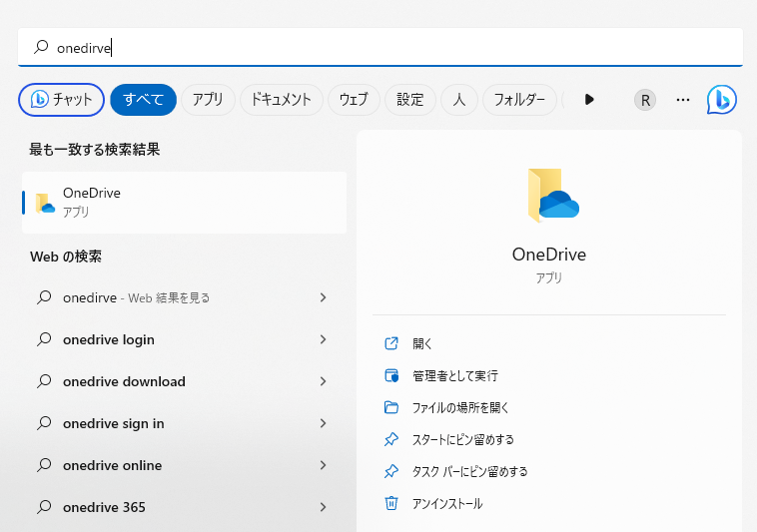Click the OneDrive title in preview pane

pyautogui.click(x=549, y=255)
